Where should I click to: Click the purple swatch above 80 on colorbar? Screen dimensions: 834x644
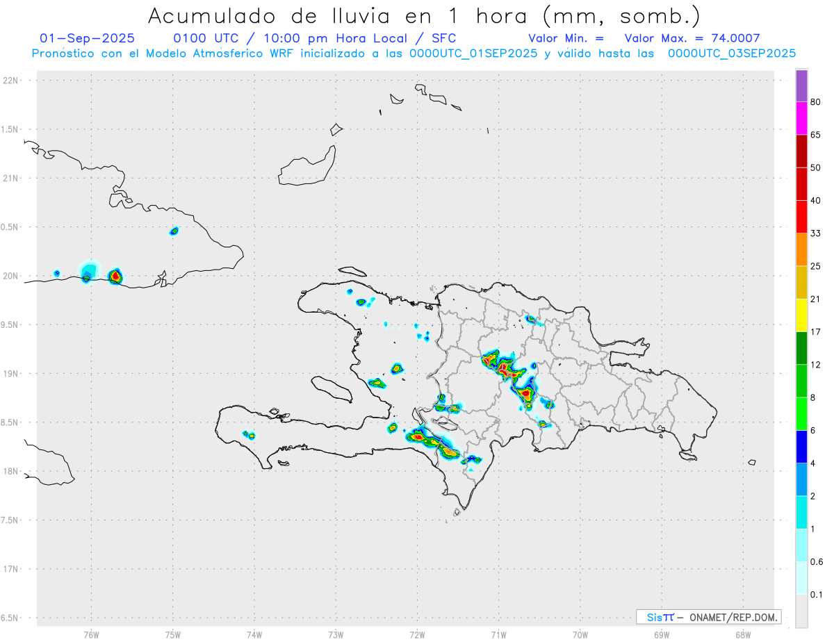(801, 86)
